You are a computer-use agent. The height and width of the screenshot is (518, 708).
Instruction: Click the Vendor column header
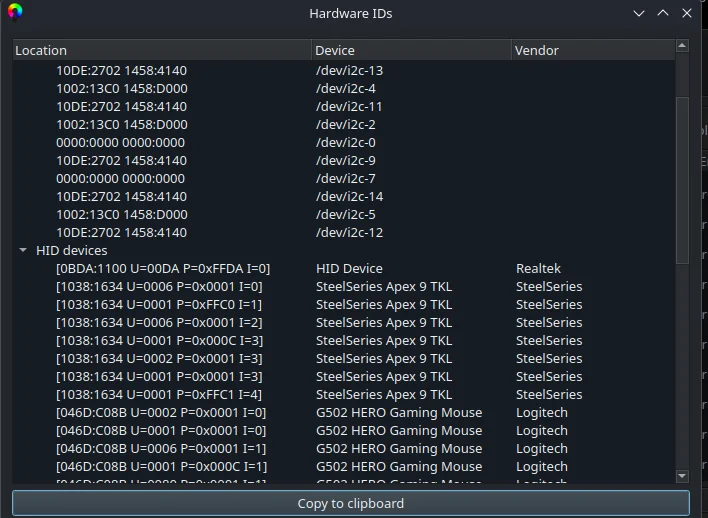(x=593, y=50)
